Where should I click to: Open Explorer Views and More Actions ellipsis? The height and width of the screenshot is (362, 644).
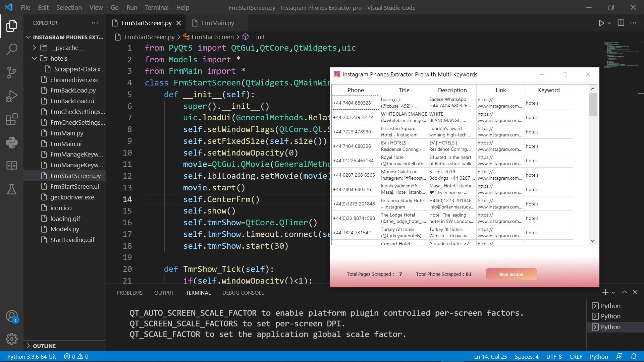[95, 23]
